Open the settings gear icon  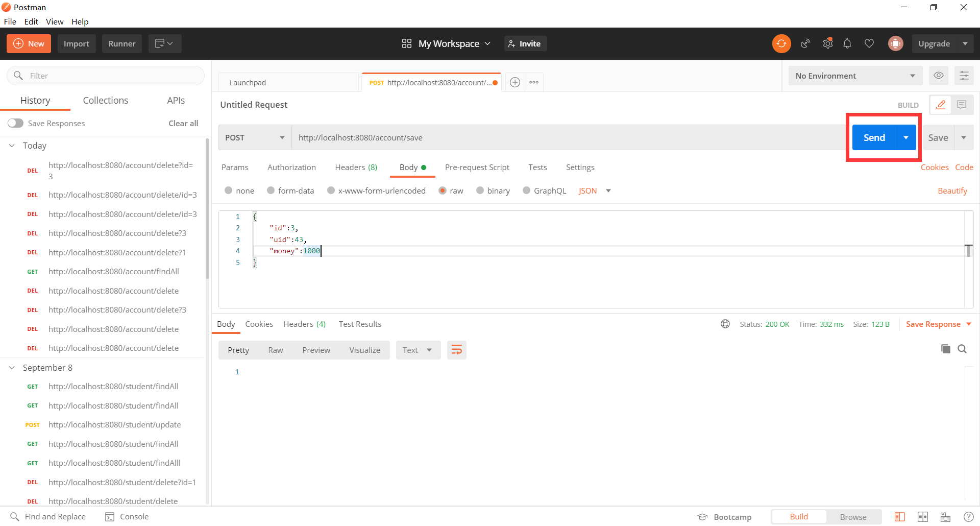[828, 44]
